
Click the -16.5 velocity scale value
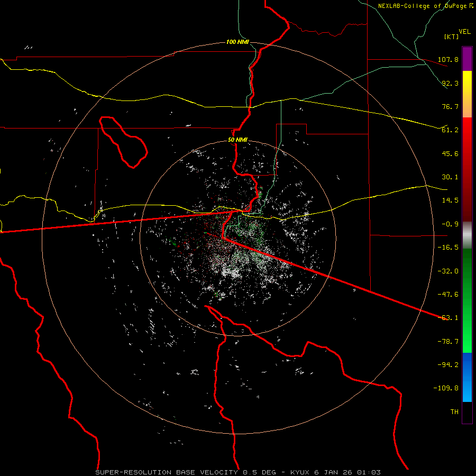pos(448,248)
